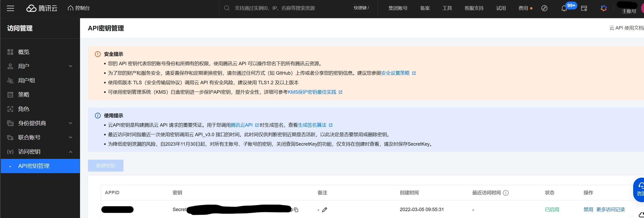
Task: Open the 试用 menu
Action: coord(501,8)
